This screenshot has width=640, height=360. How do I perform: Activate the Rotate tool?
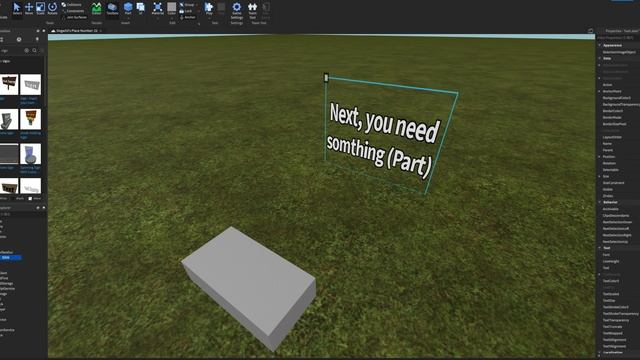[52, 9]
